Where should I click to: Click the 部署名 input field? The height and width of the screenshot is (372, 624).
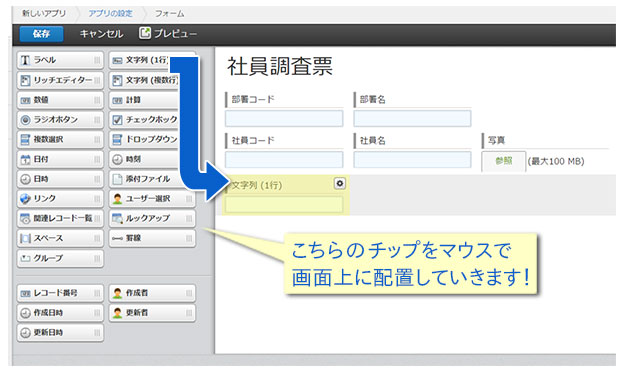tap(412, 119)
